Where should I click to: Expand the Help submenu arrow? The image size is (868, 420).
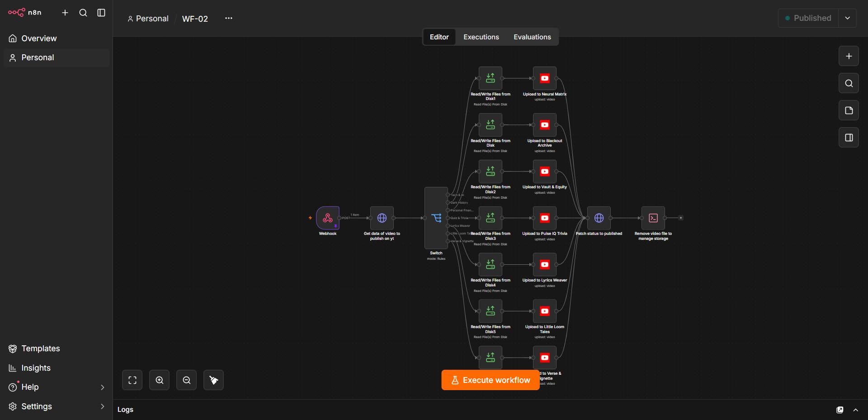pos(103,387)
